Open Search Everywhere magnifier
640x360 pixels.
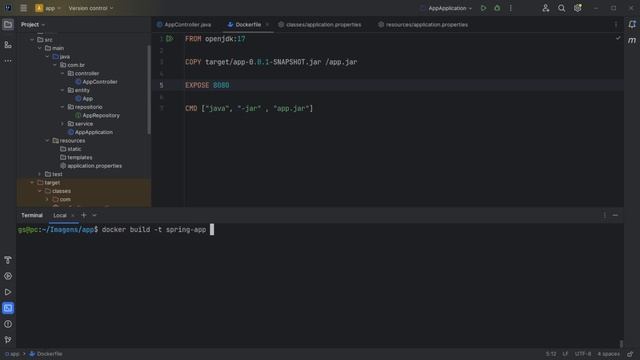(x=562, y=8)
